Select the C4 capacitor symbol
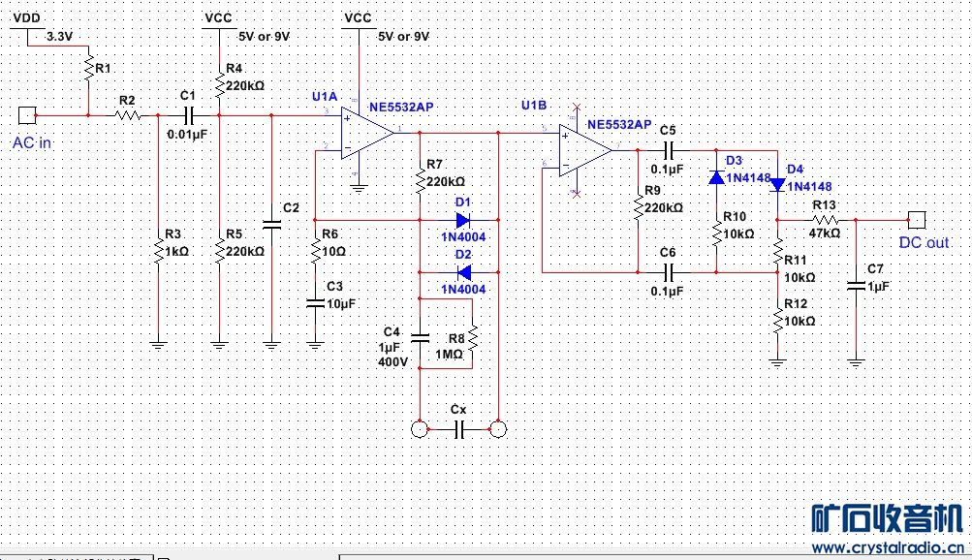972x560 pixels. [420, 338]
